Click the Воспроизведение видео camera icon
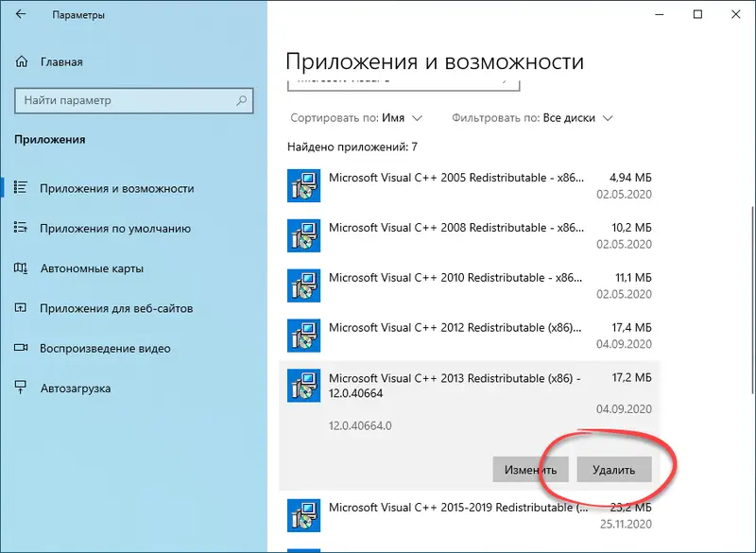756x553 pixels. point(20,348)
